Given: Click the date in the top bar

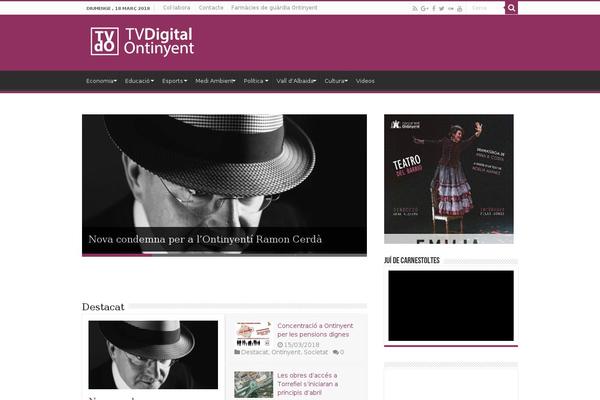Looking at the screenshot, I should (x=118, y=8).
